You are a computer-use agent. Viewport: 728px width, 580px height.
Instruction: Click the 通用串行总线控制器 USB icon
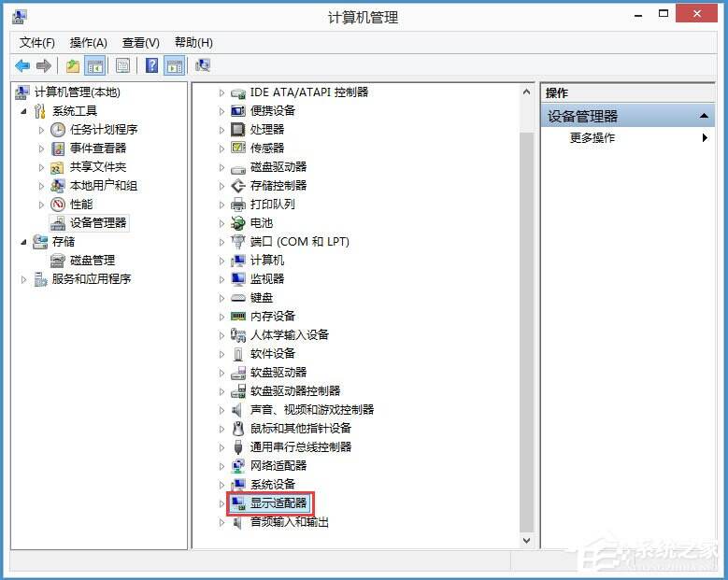point(238,446)
